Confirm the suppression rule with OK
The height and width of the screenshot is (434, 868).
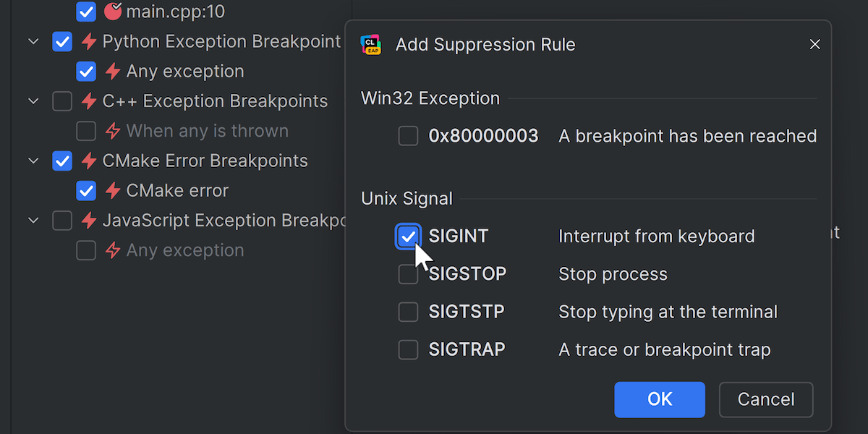click(660, 399)
